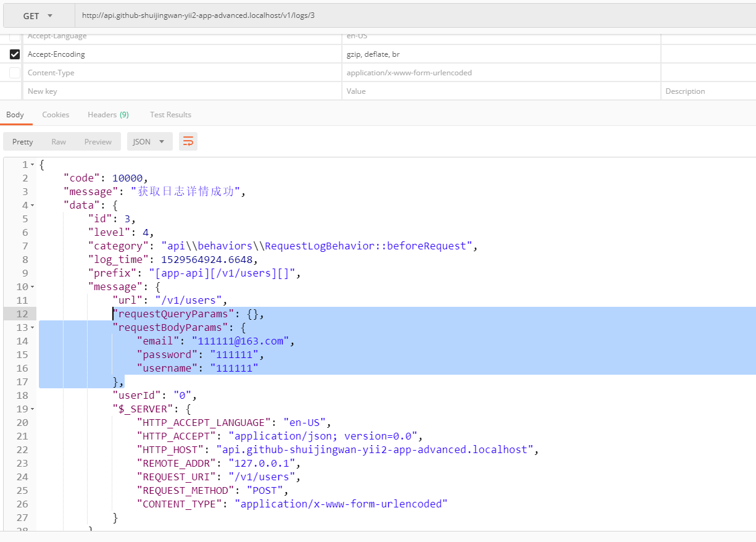
Task: Click the wrap lines icon button
Action: tap(188, 141)
